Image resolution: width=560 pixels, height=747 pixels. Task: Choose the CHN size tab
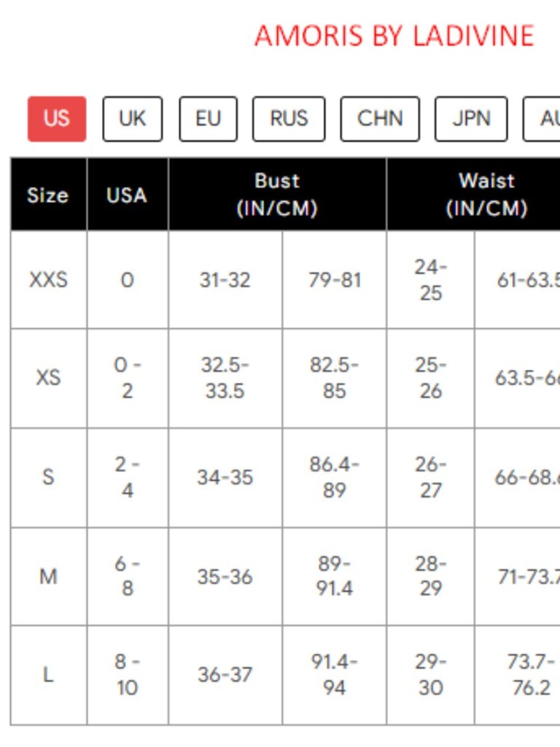click(x=380, y=119)
